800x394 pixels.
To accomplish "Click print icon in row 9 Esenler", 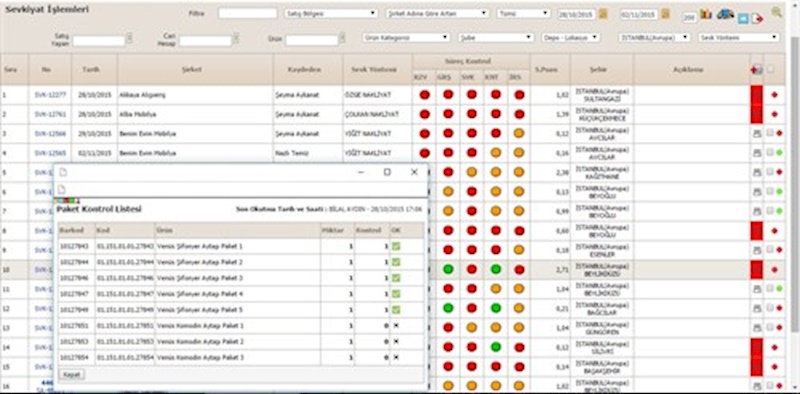I will pyautogui.click(x=757, y=250).
